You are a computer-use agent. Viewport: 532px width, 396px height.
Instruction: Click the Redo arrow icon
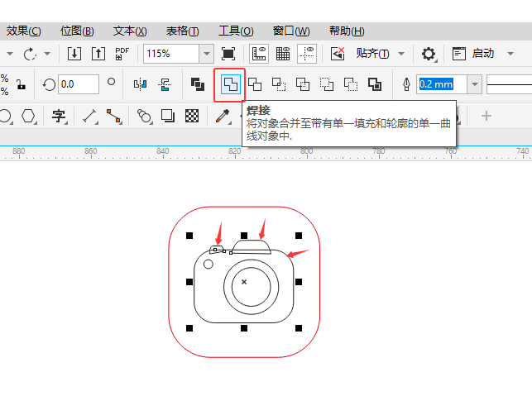30,54
